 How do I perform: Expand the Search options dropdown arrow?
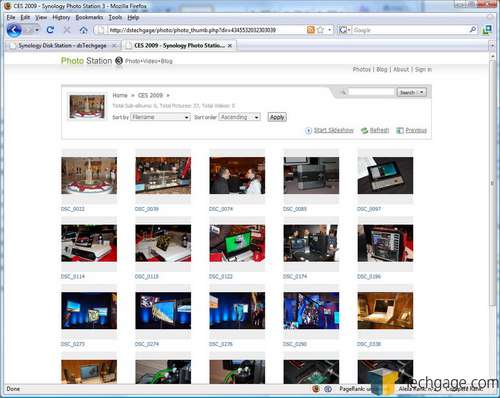coord(422,92)
